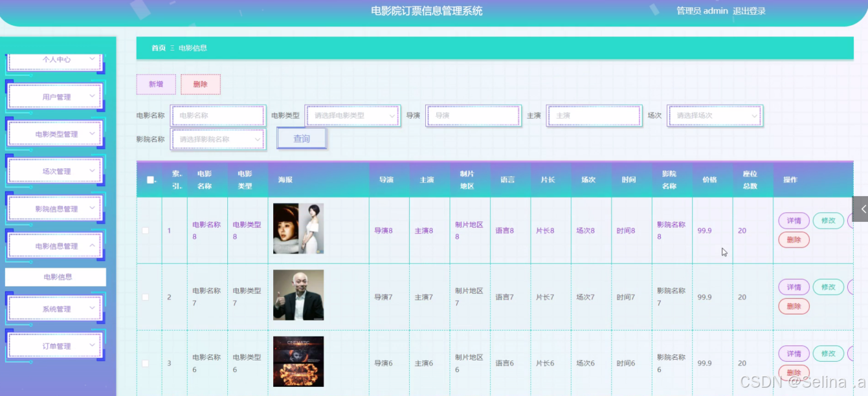Focus the 电影名称 search input

[218, 115]
